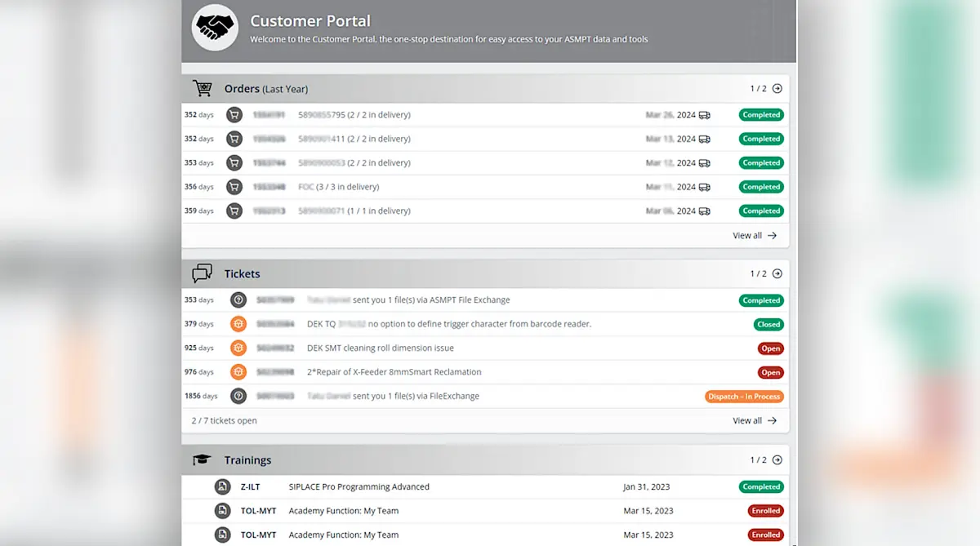The width and height of the screenshot is (980, 546).
Task: Select SIPLACE Pro Programming Advanced training
Action: (359, 487)
